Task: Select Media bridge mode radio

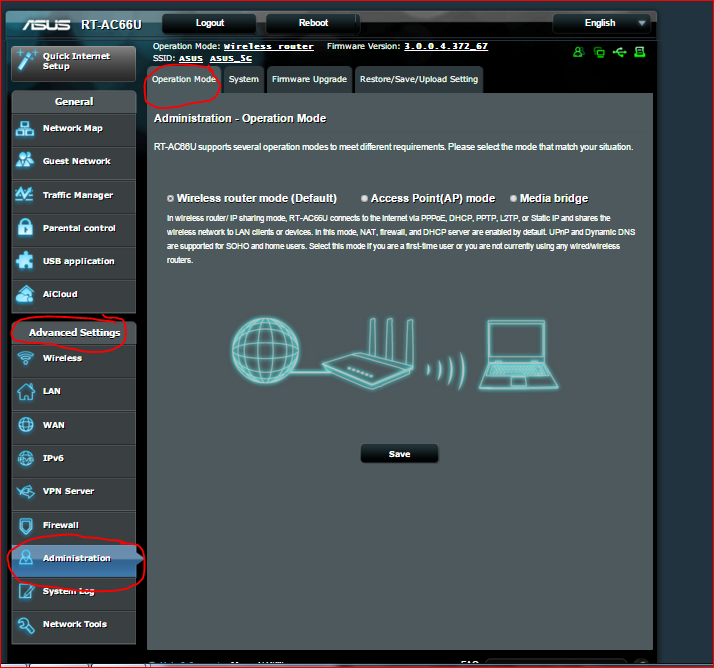Action: click(x=513, y=199)
